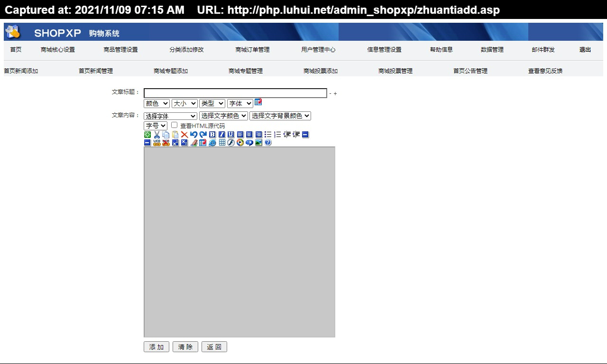Screen dimensions: 607x364
Task: Open the 字号 font size dropdown
Action: pos(156,126)
